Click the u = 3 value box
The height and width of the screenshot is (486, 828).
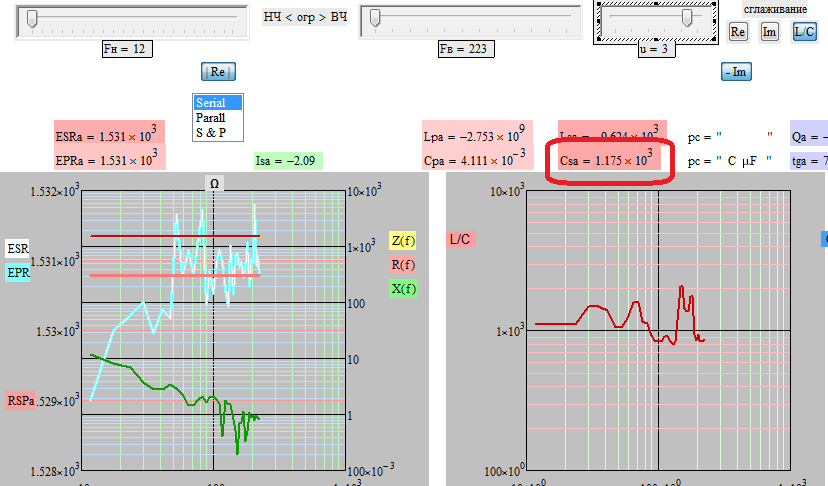pyautogui.click(x=656, y=49)
